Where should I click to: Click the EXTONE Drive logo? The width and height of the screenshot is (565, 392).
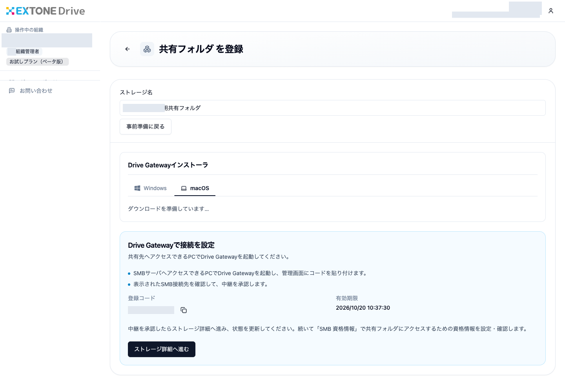pyautogui.click(x=46, y=11)
